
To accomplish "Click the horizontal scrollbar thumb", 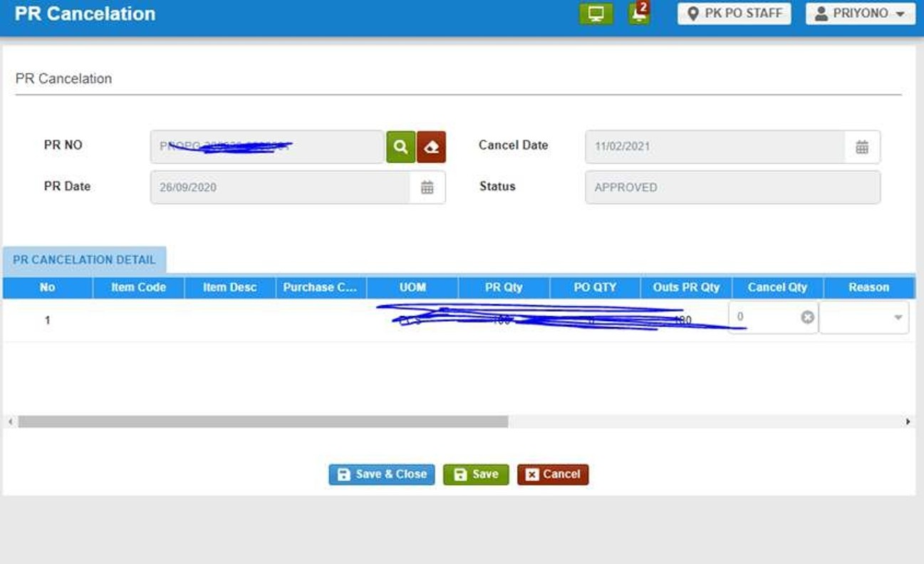I will (263, 422).
